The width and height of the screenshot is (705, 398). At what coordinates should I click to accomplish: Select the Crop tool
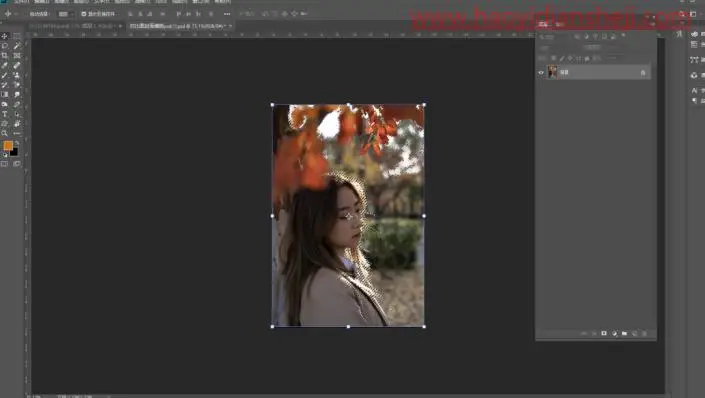[5, 56]
